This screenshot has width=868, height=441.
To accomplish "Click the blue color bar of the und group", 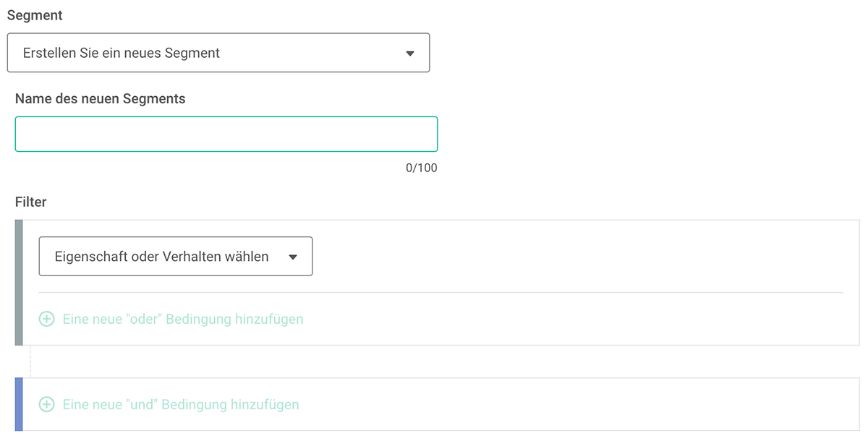I will point(19,404).
